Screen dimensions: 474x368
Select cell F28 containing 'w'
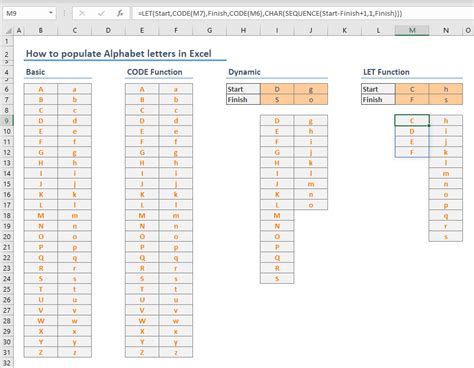[x=176, y=321]
